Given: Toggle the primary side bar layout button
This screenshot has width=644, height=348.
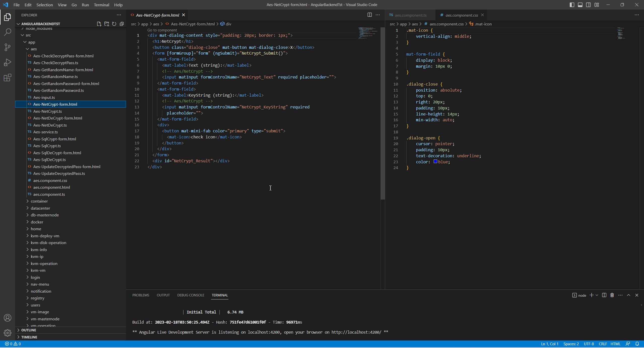Looking at the screenshot, I should 572,5.
